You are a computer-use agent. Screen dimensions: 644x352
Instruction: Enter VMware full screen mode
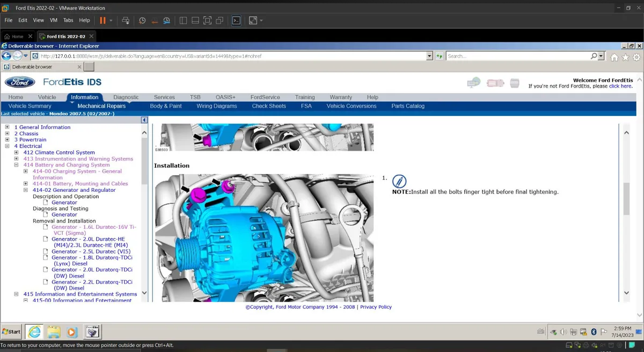[207, 20]
